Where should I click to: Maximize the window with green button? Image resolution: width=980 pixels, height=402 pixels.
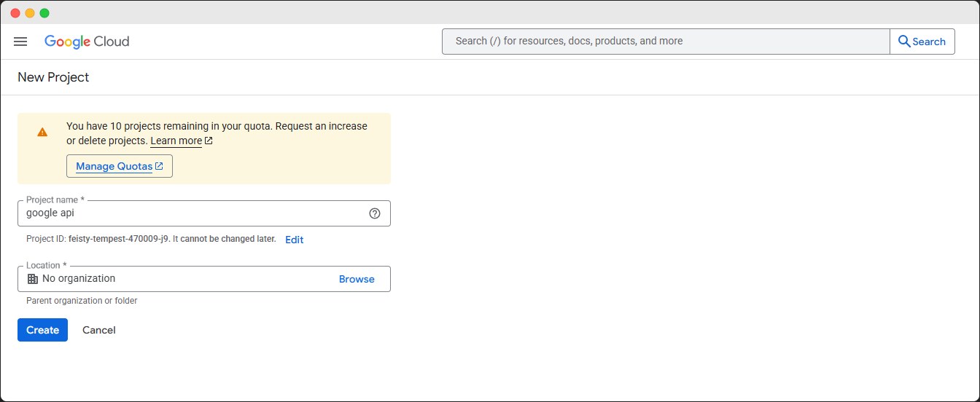point(44,13)
